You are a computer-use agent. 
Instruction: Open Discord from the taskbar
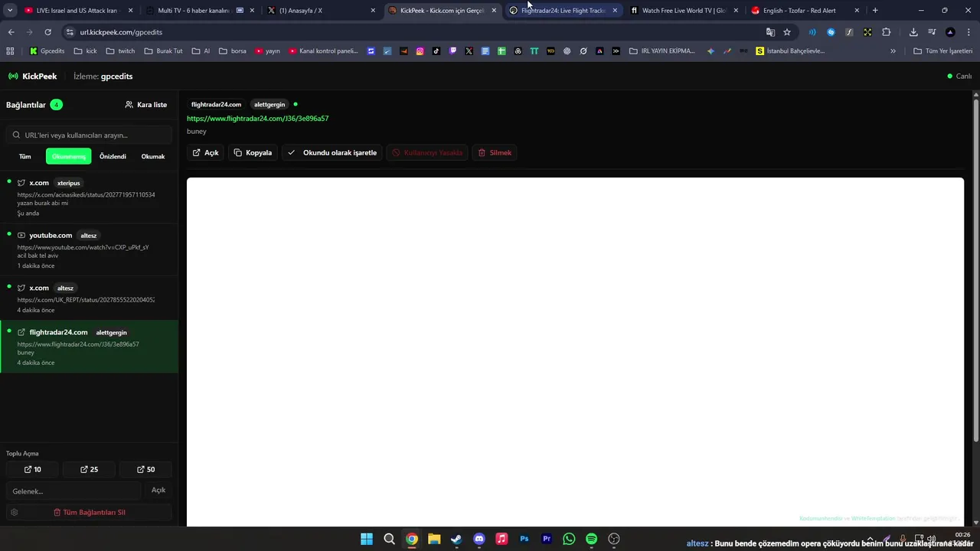click(x=479, y=539)
